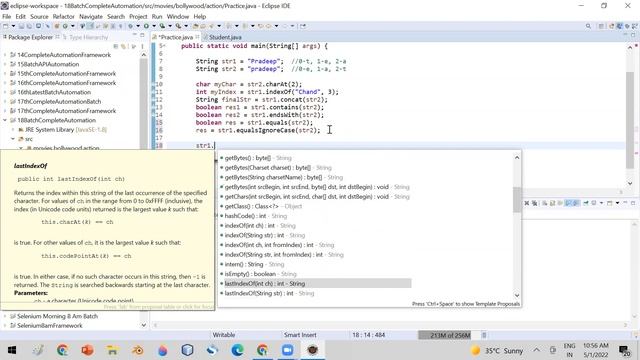Click Remove All Terminated Launches icon
This screenshot has width=640, height=360.
point(535,203)
